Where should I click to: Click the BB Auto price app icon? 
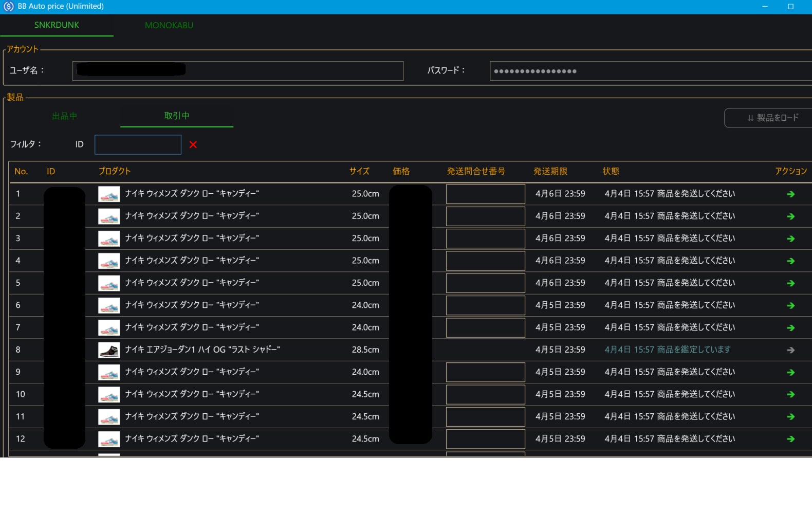pyautogui.click(x=9, y=7)
